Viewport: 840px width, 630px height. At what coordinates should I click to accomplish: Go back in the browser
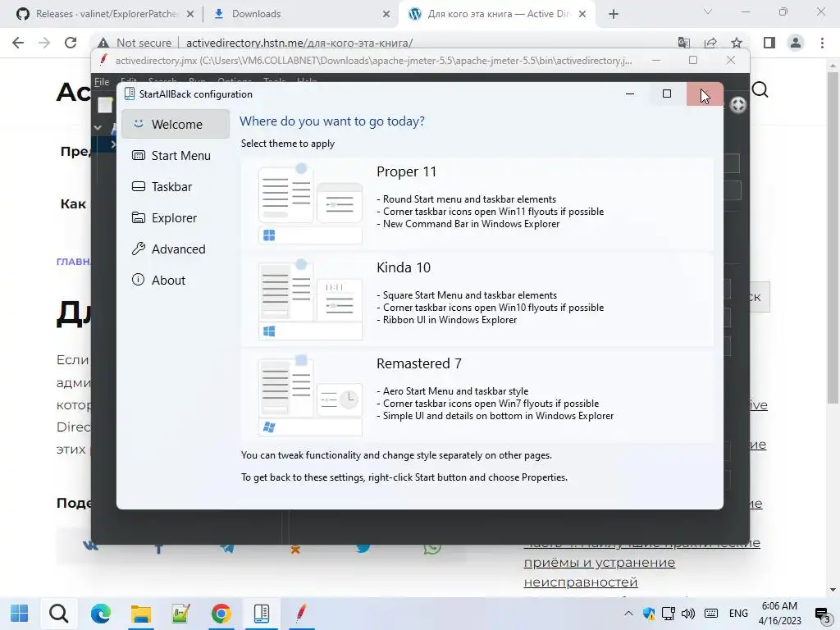pyautogui.click(x=18, y=43)
